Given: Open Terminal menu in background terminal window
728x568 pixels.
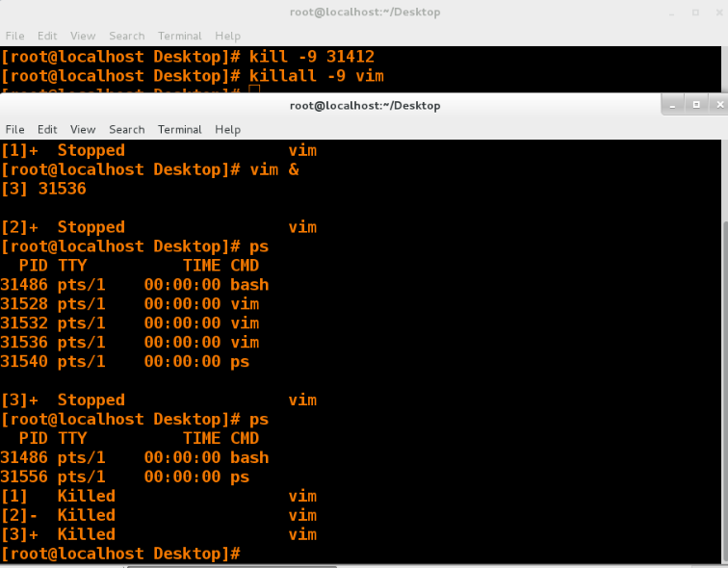Looking at the screenshot, I should pyautogui.click(x=180, y=36).
